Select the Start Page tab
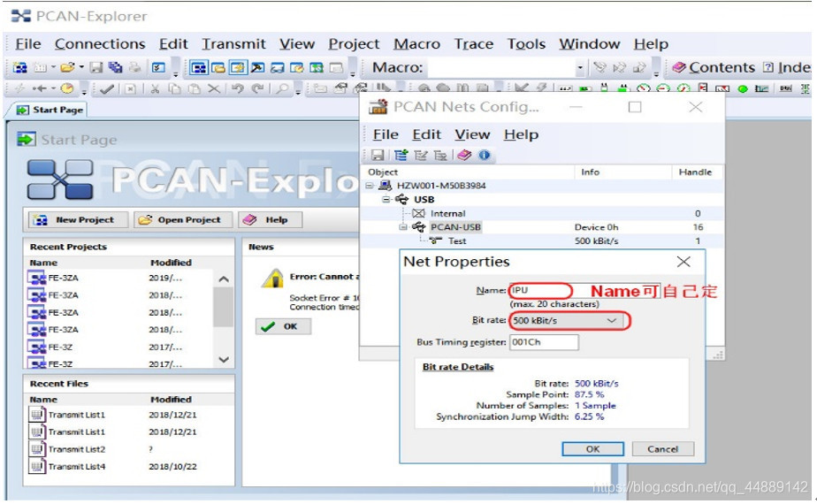Image resolution: width=817 pixels, height=504 pixels. (x=50, y=110)
